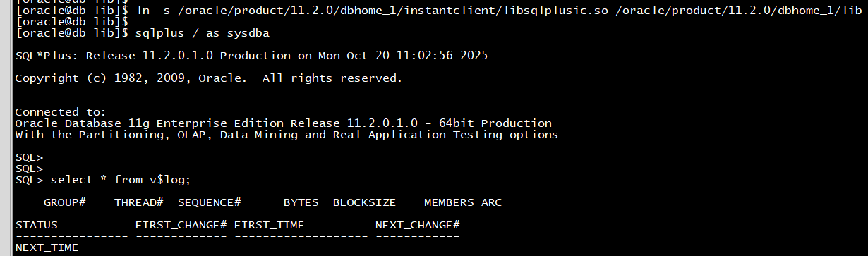
Task: Click the 'sqlplus / as sysdba' command
Action: point(202,33)
